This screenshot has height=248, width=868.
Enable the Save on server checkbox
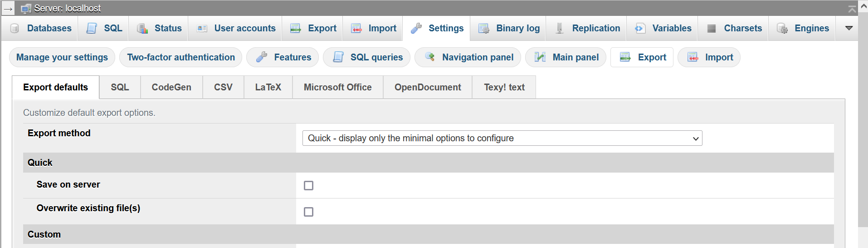pyautogui.click(x=308, y=185)
